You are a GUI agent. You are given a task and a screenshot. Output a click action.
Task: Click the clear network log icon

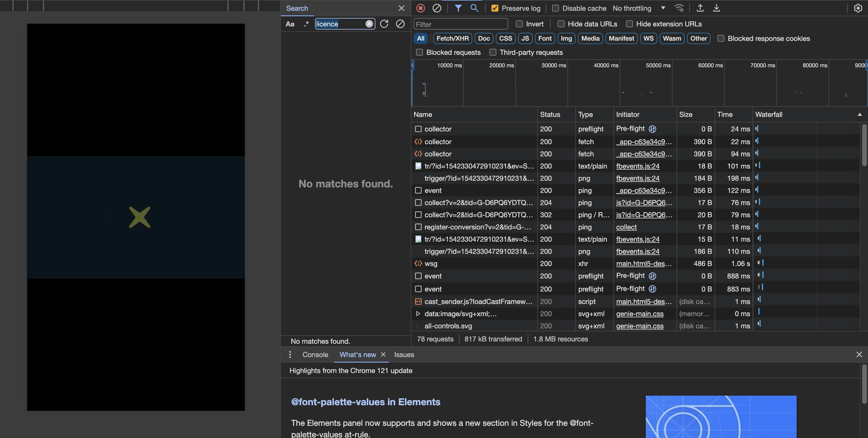pyautogui.click(x=437, y=8)
